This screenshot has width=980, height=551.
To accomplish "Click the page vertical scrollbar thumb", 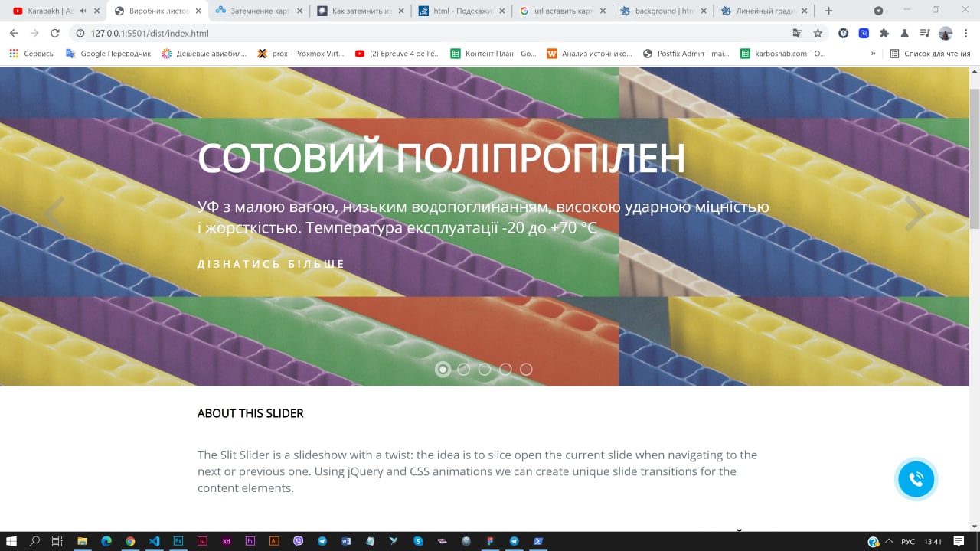I will pyautogui.click(x=975, y=158).
